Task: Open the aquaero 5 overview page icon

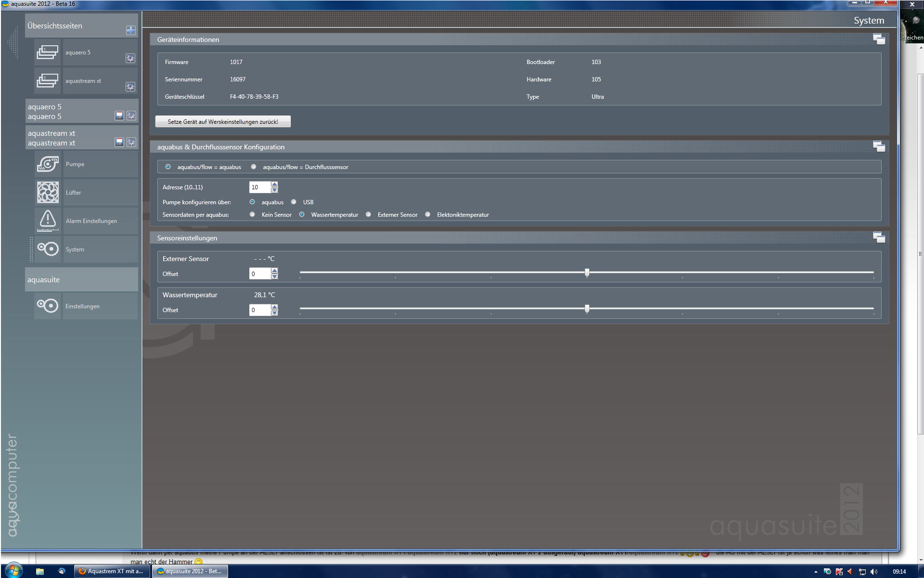Action: (48, 52)
